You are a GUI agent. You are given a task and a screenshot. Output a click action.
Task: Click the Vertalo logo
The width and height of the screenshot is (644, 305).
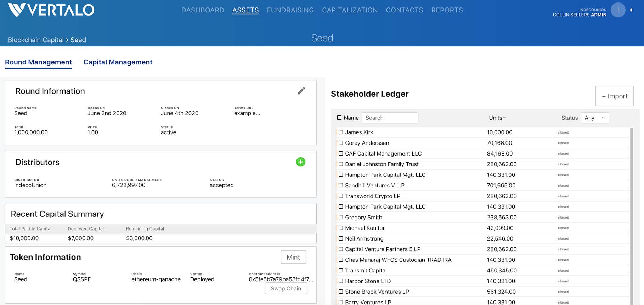click(x=51, y=10)
